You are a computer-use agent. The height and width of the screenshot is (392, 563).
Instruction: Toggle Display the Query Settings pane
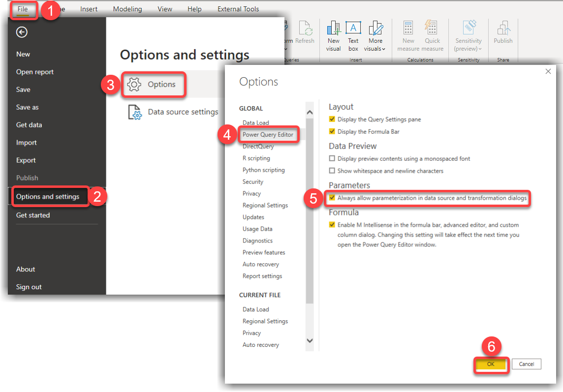[332, 119]
